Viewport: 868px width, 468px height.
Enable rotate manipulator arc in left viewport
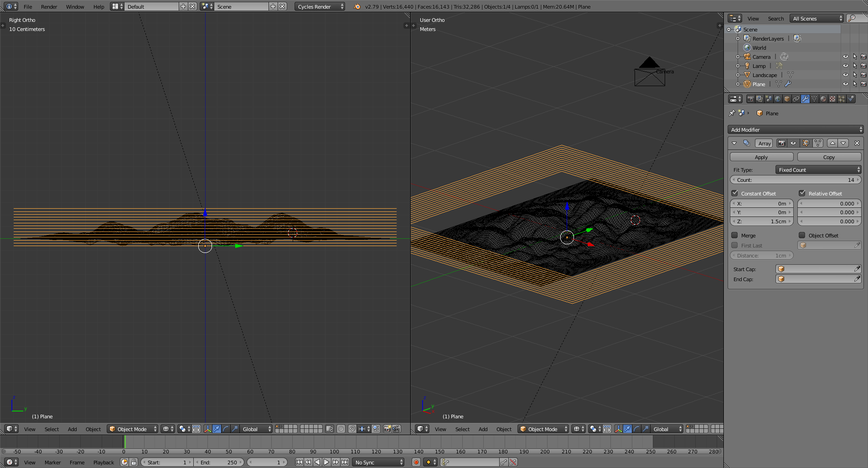tap(226, 429)
